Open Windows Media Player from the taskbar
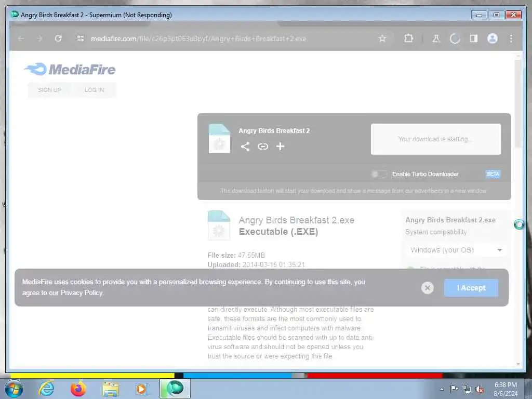This screenshot has width=532, height=399. point(141,389)
